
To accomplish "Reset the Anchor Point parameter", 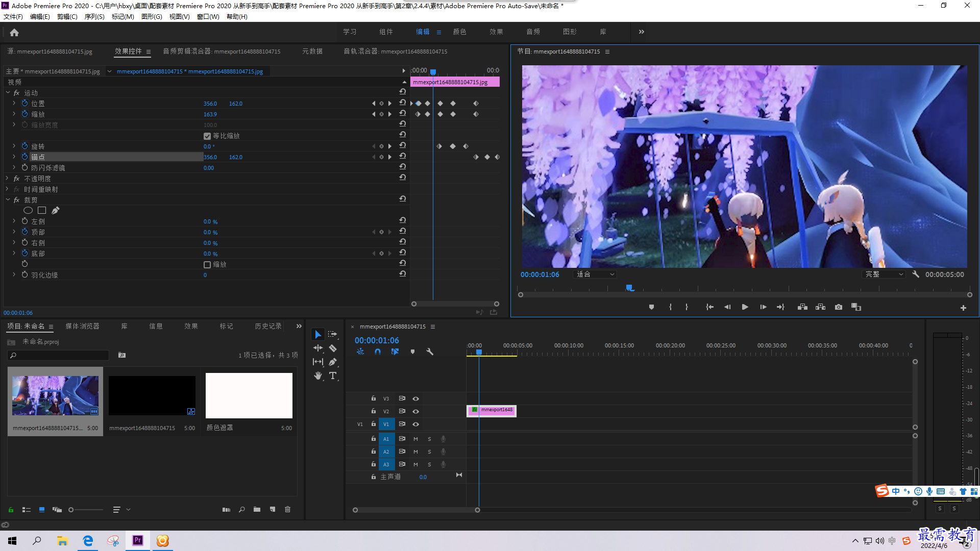I will pos(402,156).
